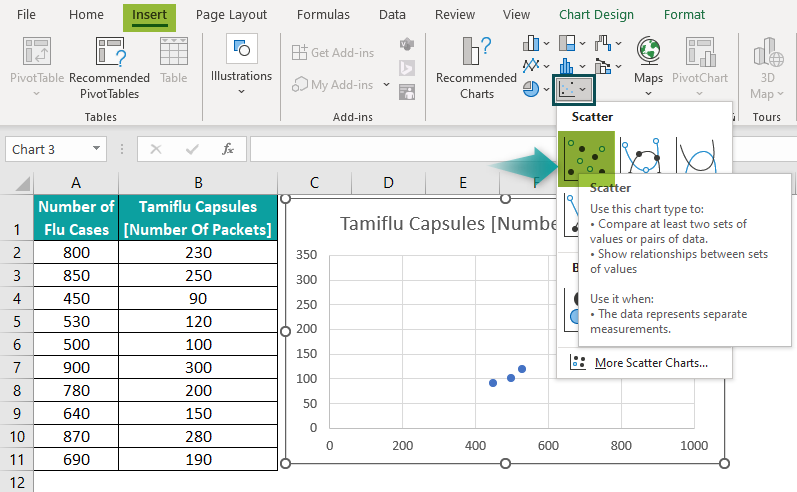Click the chart's bottom-right corner handle

pos(724,463)
